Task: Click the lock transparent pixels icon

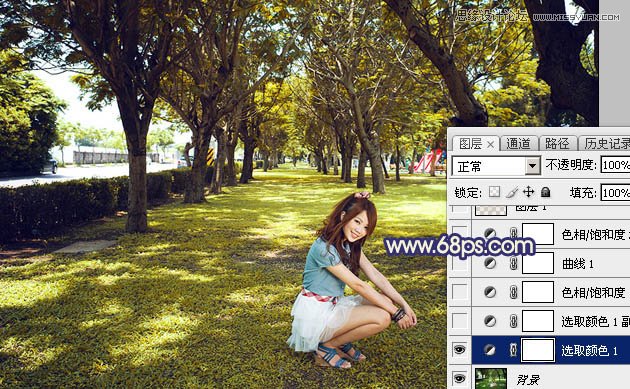Action: [x=494, y=192]
